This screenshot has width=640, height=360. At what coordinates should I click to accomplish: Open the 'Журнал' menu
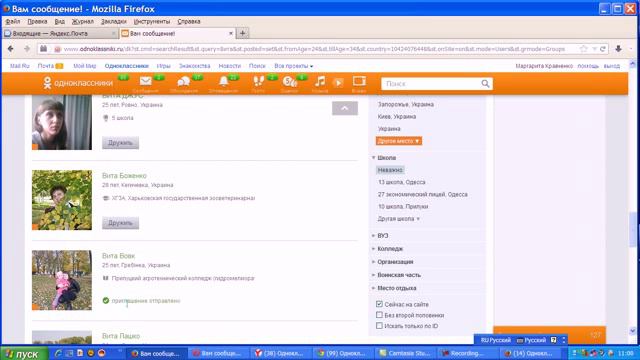pos(82,21)
